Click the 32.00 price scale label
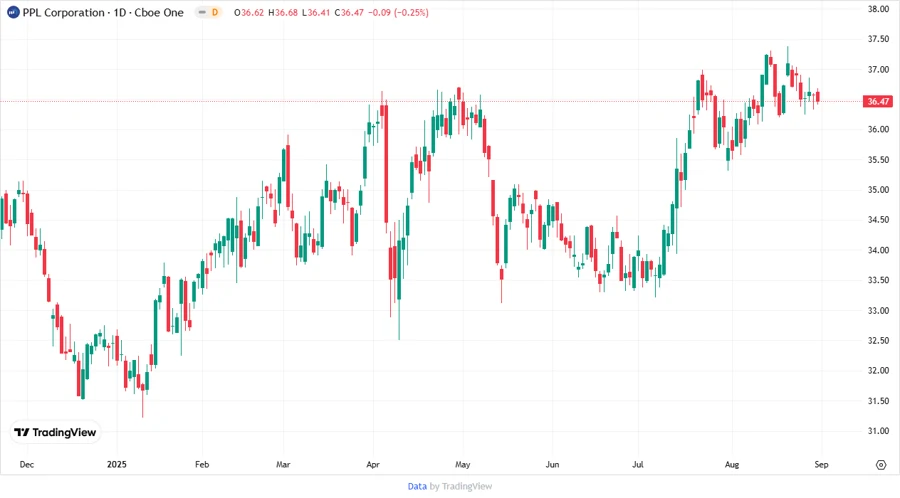This screenshot has height=498, width=900. pos(878,371)
